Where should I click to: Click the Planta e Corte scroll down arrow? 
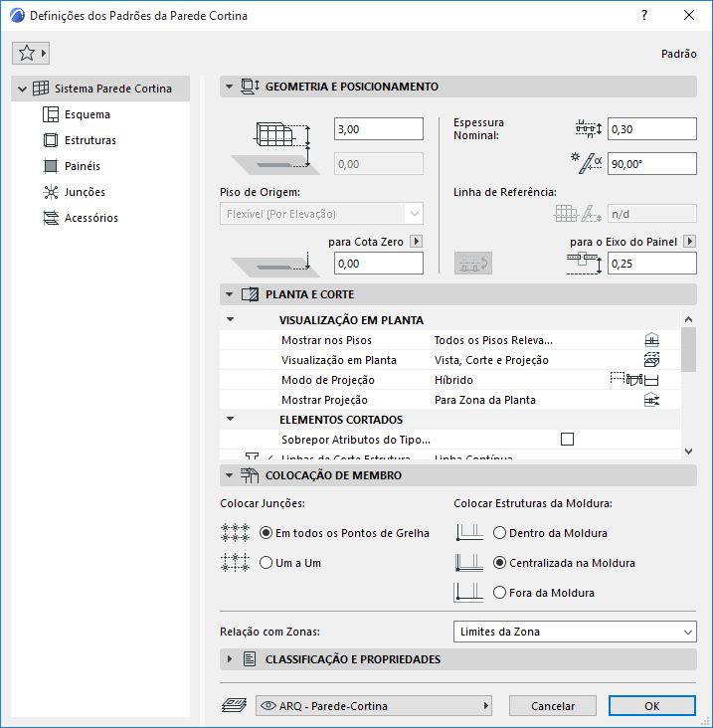689,451
